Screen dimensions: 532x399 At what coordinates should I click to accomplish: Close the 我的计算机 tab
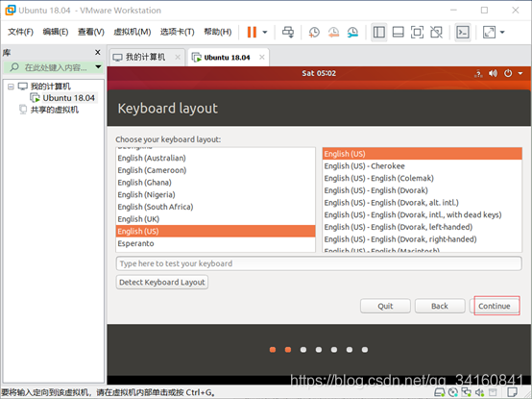pyautogui.click(x=178, y=57)
